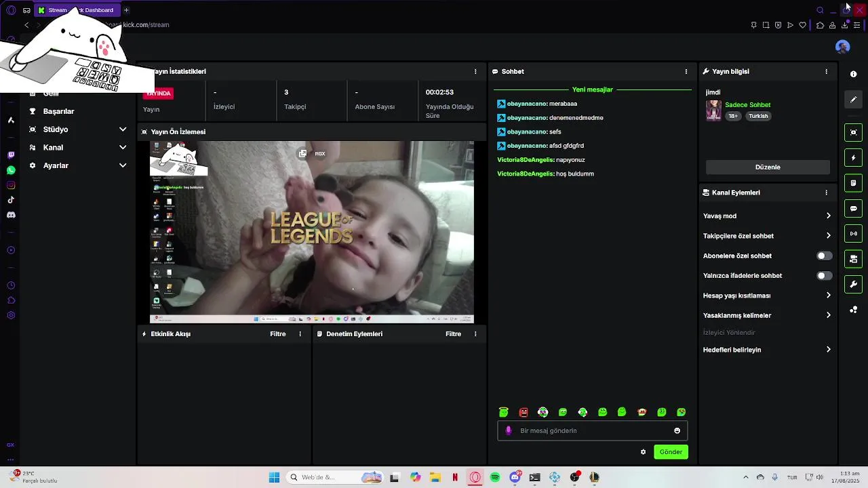This screenshot has width=868, height=488.
Task: Open Netflix from the Windows taskbar
Action: [455, 478]
